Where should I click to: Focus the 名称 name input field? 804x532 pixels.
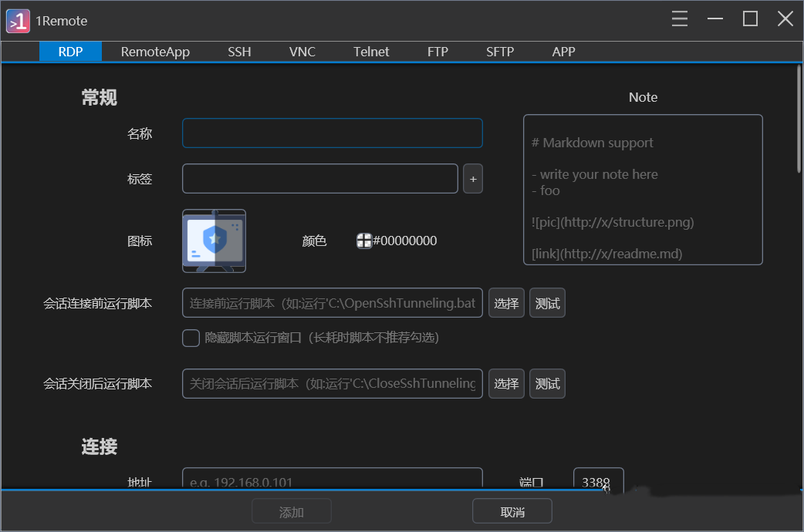click(x=333, y=133)
